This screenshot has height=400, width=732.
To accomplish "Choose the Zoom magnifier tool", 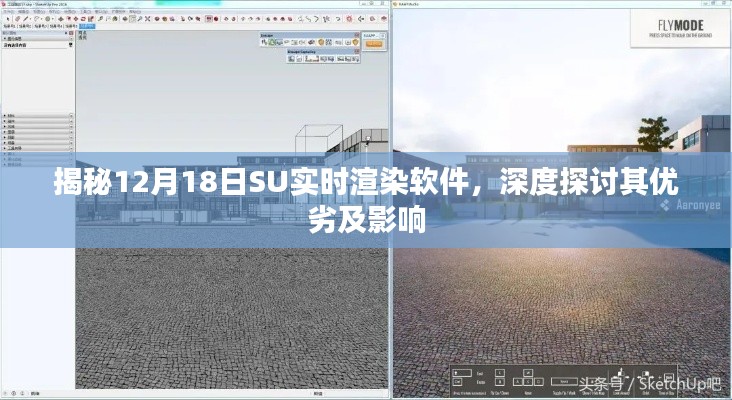I will (x=140, y=19).
